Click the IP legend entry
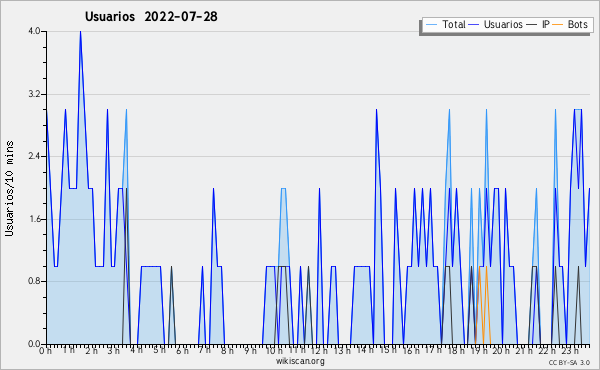Screen dimensions: 600x370 538,24
